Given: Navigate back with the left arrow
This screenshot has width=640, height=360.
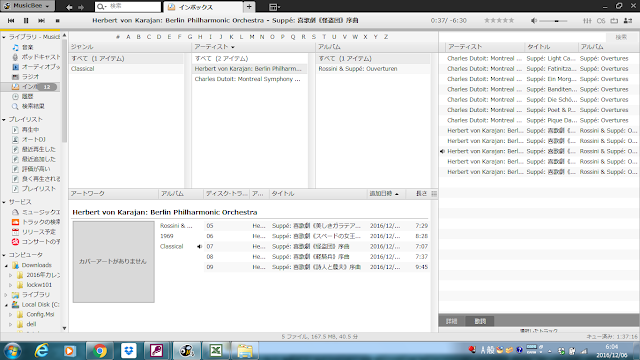Looking at the screenshot, I should [69, 7].
